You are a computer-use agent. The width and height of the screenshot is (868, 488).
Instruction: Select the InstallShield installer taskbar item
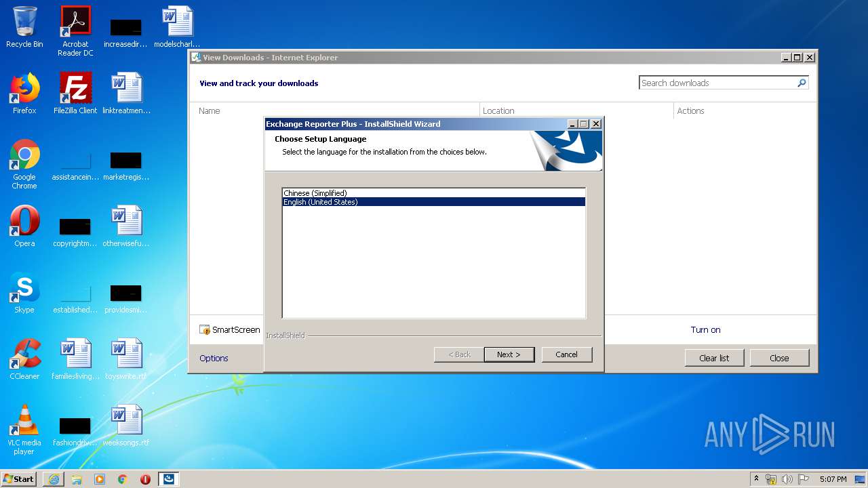pyautogui.click(x=169, y=479)
